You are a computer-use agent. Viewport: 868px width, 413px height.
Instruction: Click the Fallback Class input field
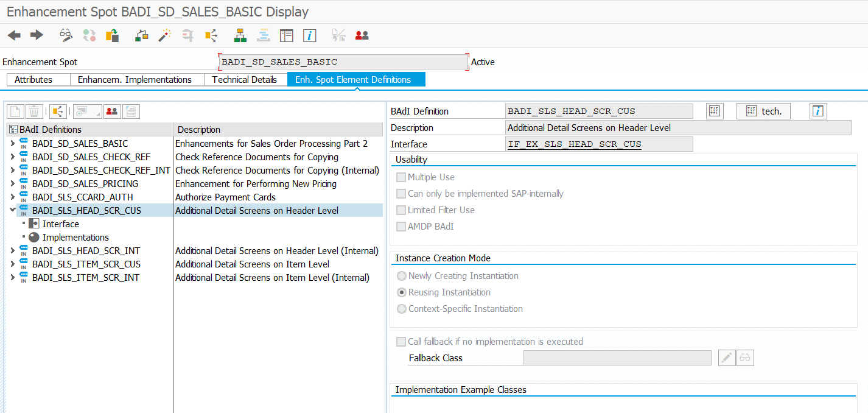[617, 358]
